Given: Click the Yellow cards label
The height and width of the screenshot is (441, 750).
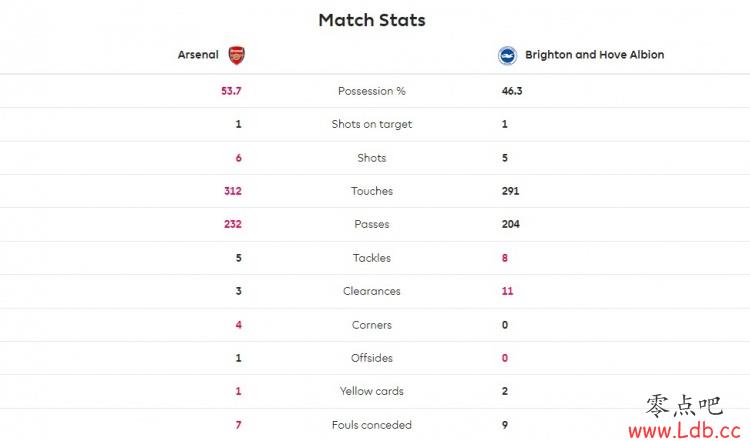Looking at the screenshot, I should click(x=372, y=391).
